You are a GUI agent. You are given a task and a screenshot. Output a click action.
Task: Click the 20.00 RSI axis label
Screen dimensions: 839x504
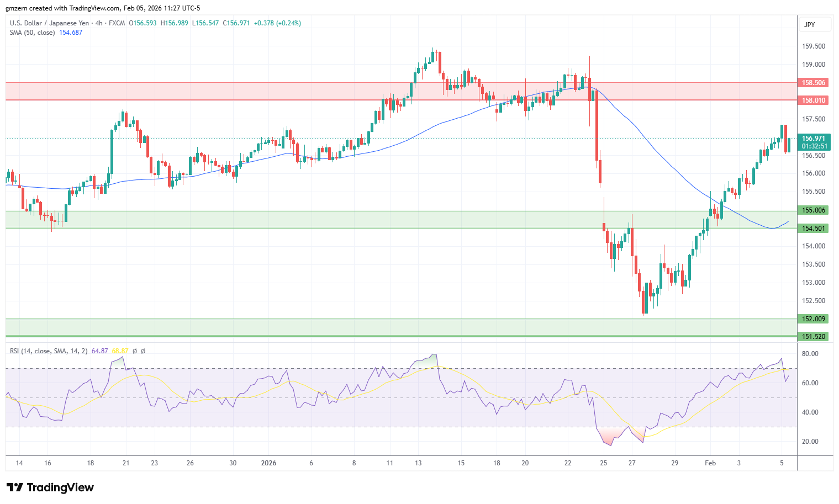(x=810, y=442)
